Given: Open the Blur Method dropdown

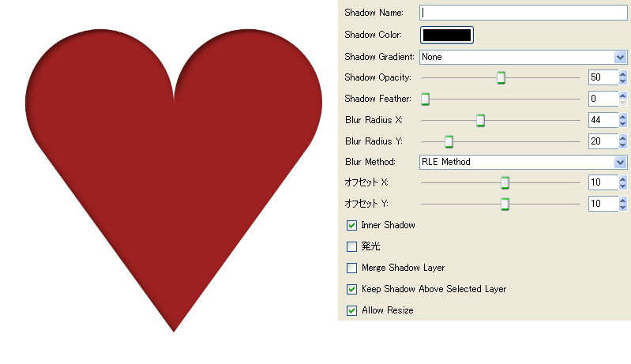Looking at the screenshot, I should (523, 162).
